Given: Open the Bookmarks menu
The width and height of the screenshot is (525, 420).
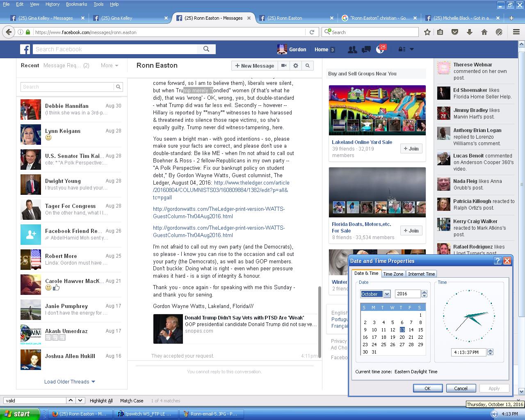Looking at the screenshot, I should coord(76,4).
